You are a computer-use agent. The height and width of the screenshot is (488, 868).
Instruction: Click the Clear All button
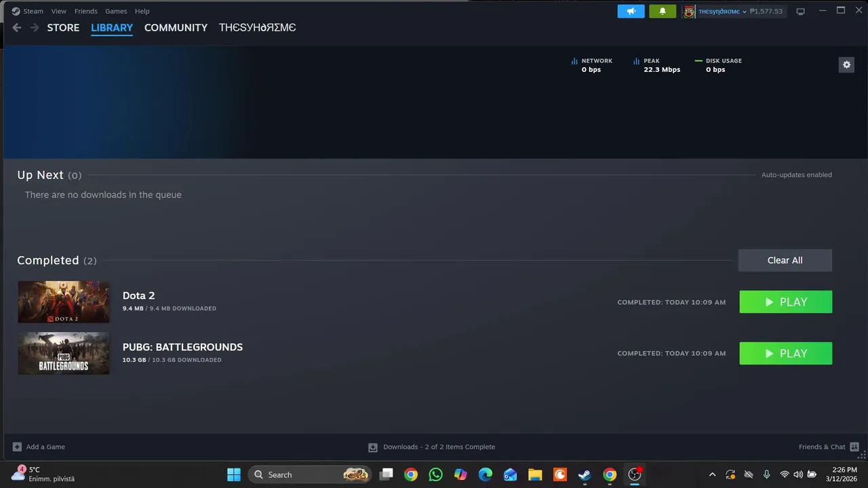tap(785, 260)
